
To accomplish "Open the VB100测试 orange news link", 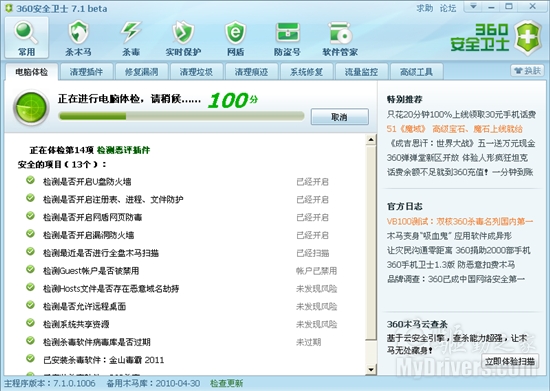I will [460, 221].
